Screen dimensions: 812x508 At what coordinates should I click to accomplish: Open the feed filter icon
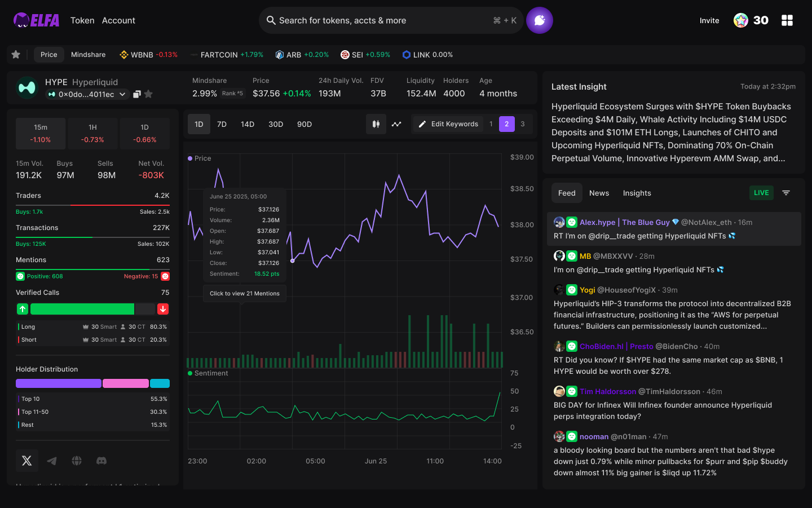point(786,193)
